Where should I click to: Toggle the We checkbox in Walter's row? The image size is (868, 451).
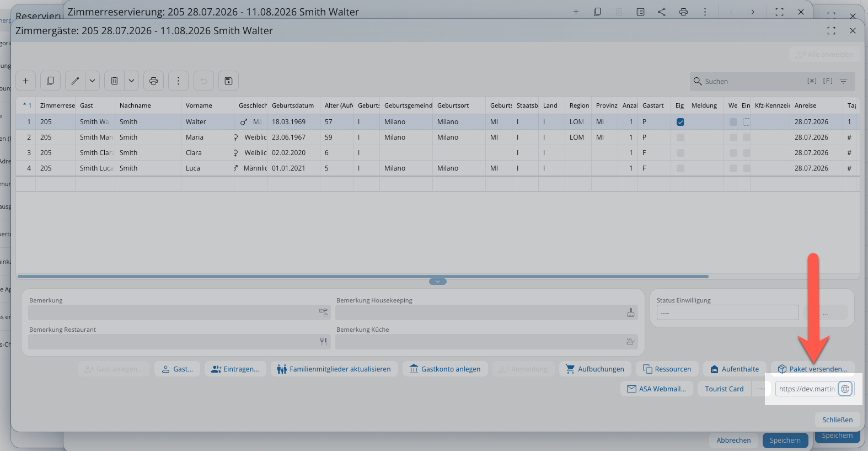click(733, 122)
